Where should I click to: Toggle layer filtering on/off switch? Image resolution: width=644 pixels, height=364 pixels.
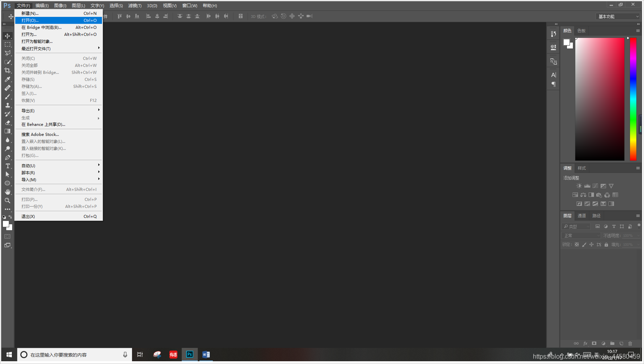[x=639, y=226]
